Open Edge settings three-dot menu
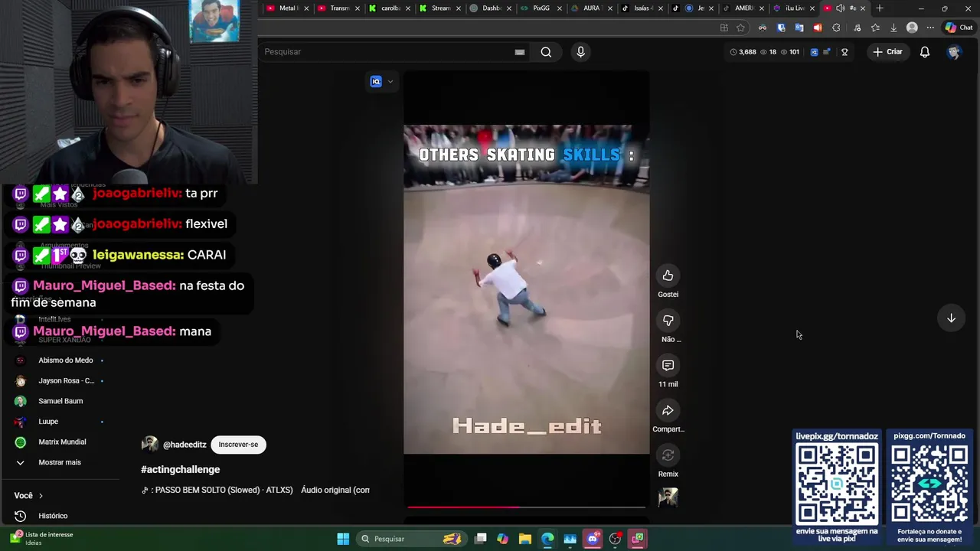The height and width of the screenshot is (551, 980). (930, 28)
